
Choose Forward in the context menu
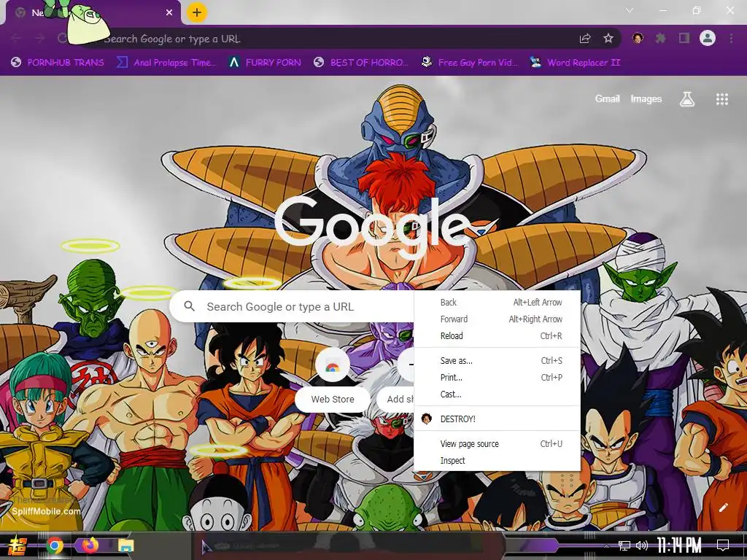498,319
